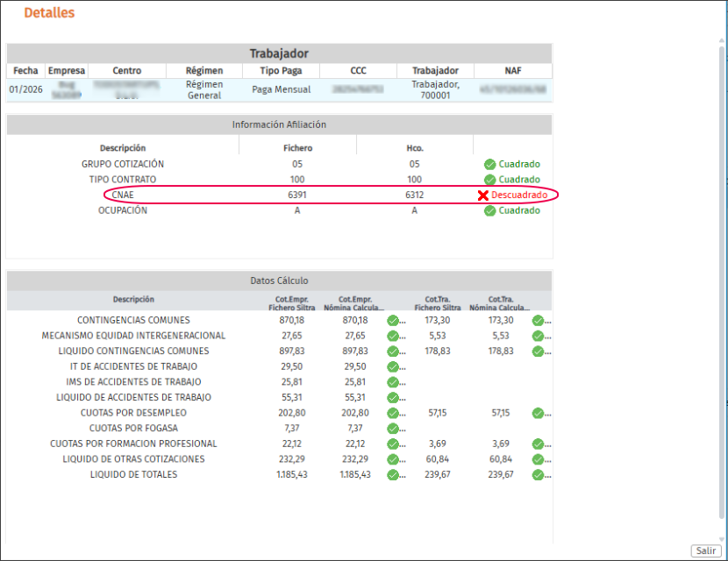This screenshot has height=561, width=728.
Task: Click the Salir button to exit
Action: pos(706,550)
